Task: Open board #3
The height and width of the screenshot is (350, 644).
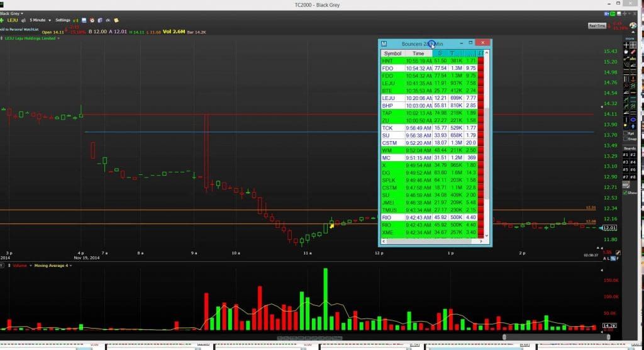Action: click(626, 162)
